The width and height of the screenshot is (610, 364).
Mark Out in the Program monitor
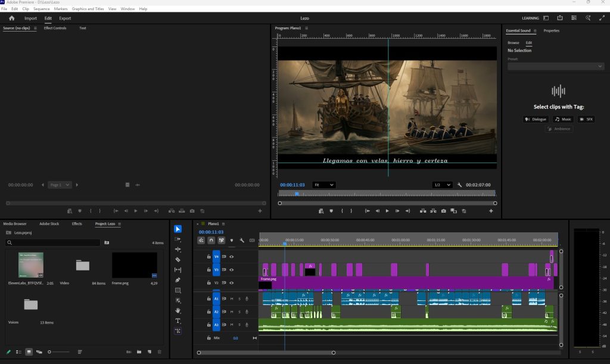point(351,211)
